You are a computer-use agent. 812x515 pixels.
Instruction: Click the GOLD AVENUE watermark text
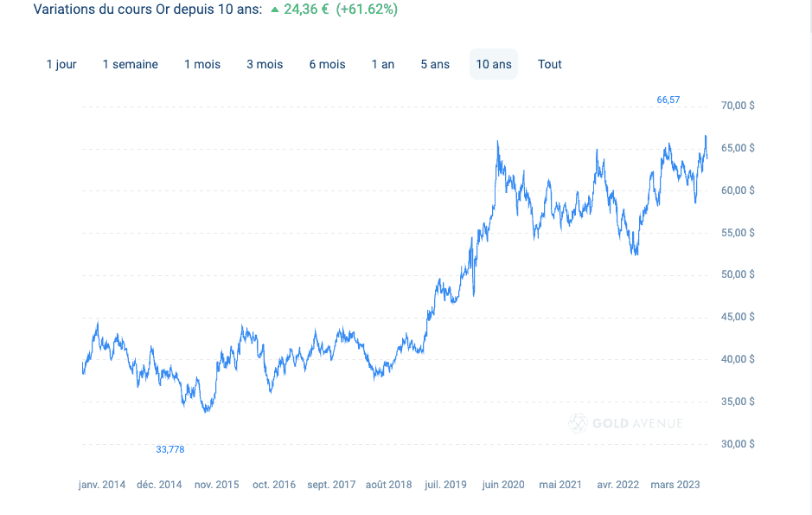click(637, 423)
